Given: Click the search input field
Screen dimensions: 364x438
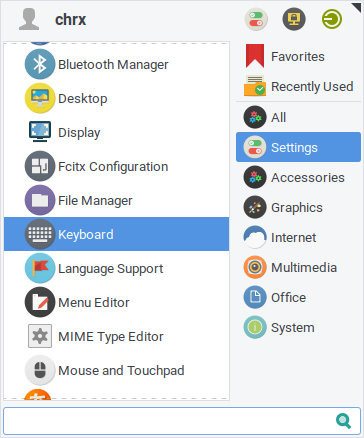Looking at the screenshot, I should pos(182,421).
